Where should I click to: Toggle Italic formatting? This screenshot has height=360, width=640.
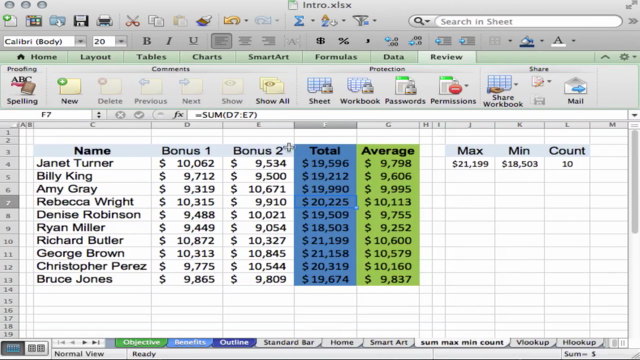[169, 41]
